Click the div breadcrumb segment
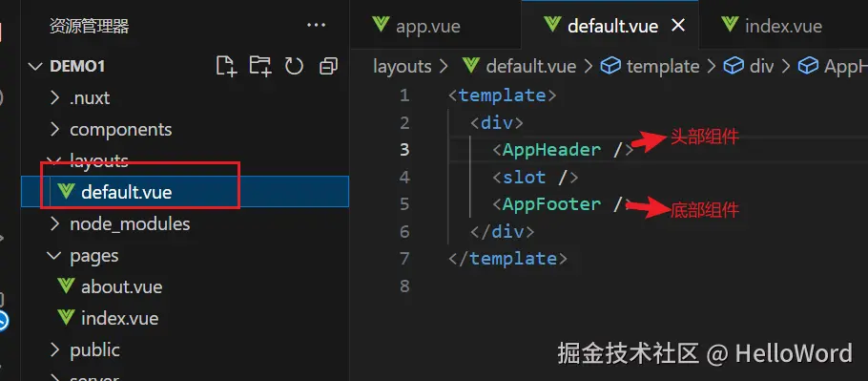 [x=761, y=67]
